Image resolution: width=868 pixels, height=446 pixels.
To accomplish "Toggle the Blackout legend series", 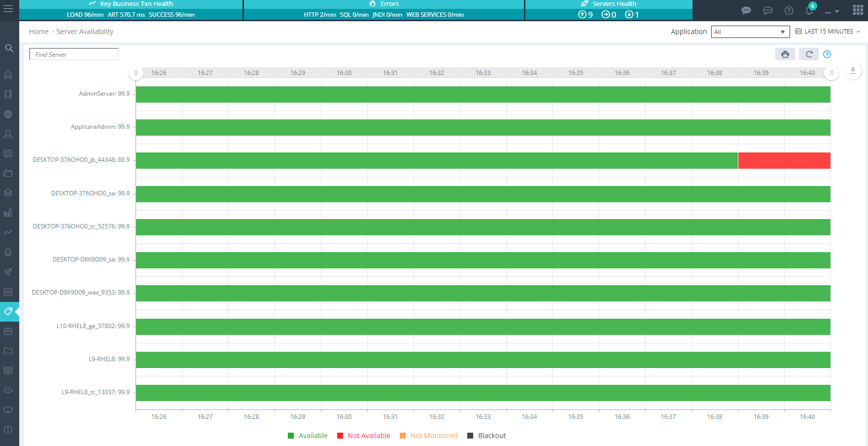I will click(486, 436).
